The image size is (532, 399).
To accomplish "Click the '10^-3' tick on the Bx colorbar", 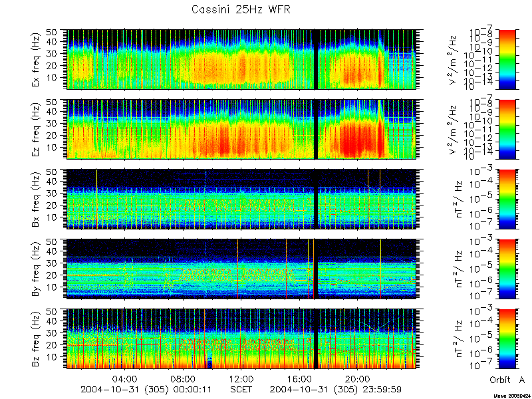I will coord(482,172).
